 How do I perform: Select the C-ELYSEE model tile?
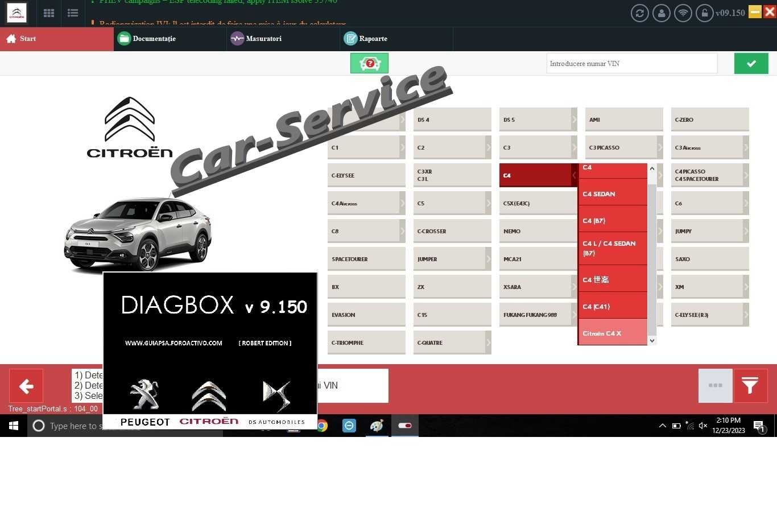point(366,175)
